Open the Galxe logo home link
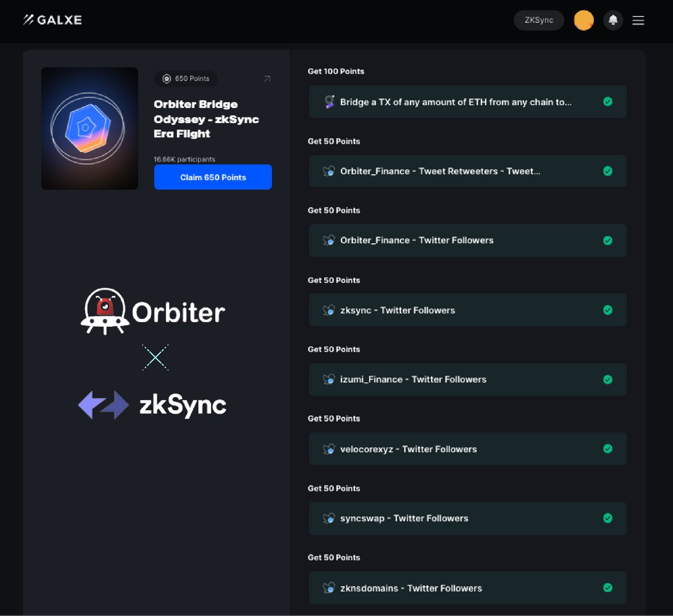The width and height of the screenshot is (673, 616). pos(52,20)
